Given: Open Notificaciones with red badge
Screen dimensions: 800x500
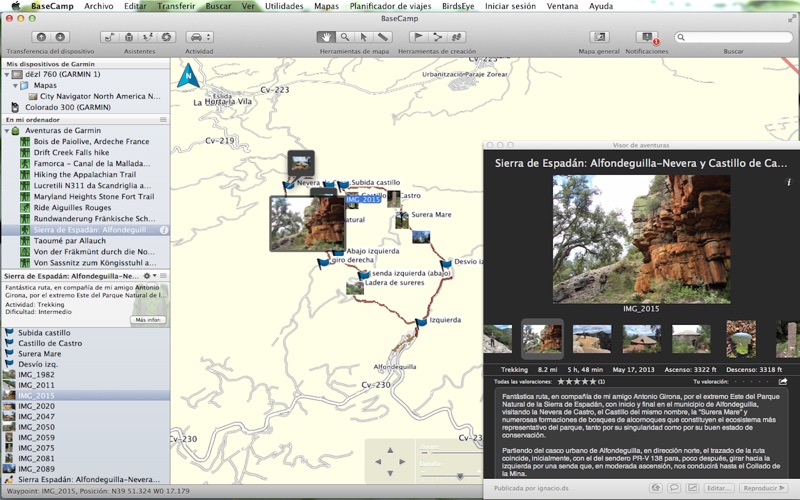Looking at the screenshot, I should click(647, 37).
